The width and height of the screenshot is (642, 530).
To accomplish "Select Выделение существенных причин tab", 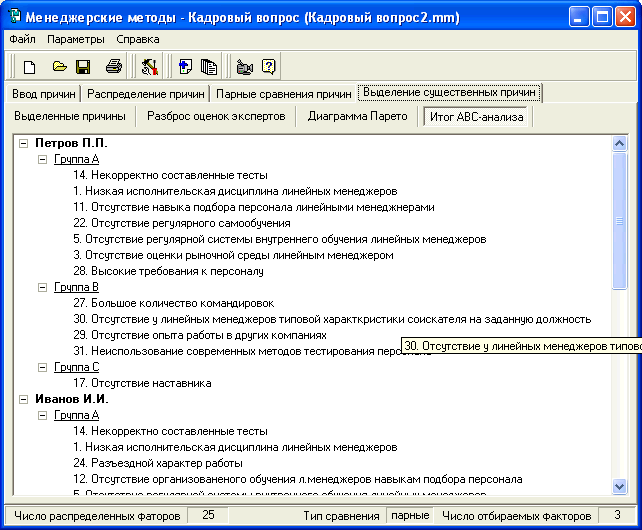I will (x=449, y=92).
